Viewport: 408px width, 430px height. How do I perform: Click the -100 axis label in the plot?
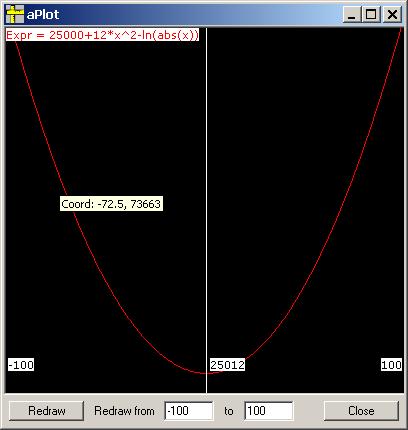(21, 365)
